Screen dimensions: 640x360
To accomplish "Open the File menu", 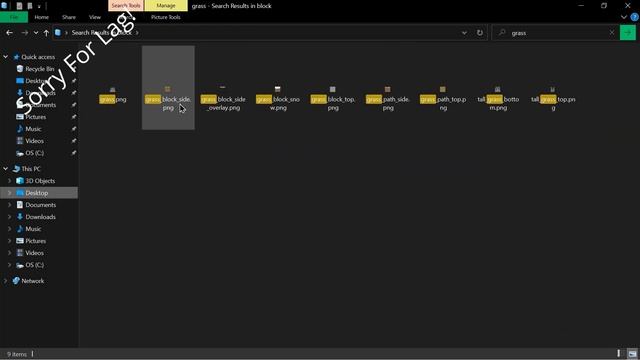I will (14, 17).
